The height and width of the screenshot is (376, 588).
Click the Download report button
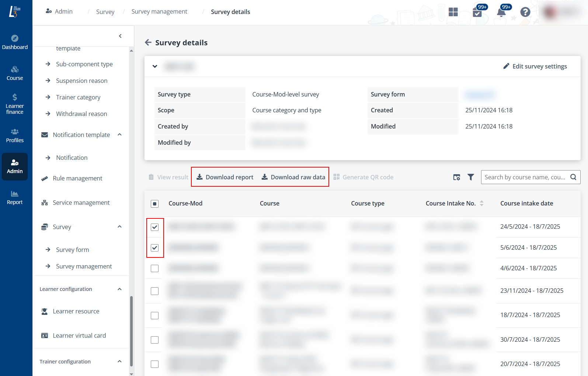coord(225,177)
